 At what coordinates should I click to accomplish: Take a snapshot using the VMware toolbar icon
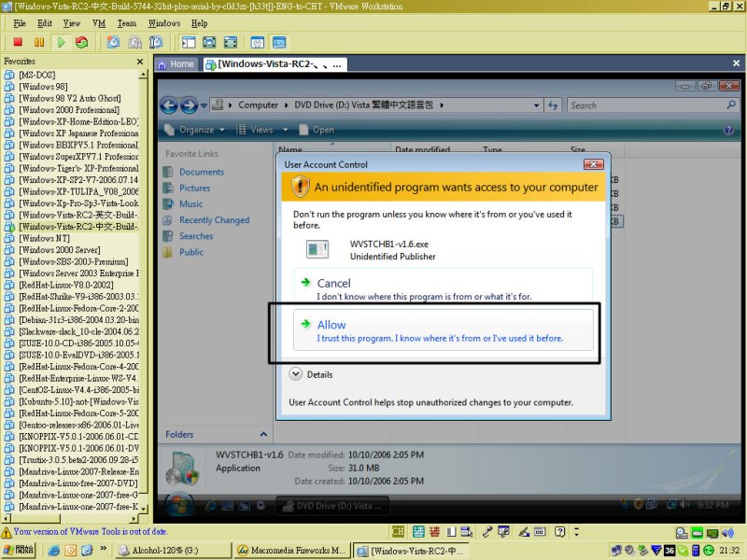click(113, 42)
